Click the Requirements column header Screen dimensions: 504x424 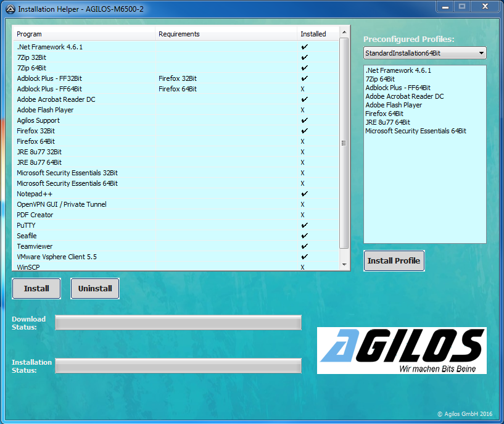(226, 34)
